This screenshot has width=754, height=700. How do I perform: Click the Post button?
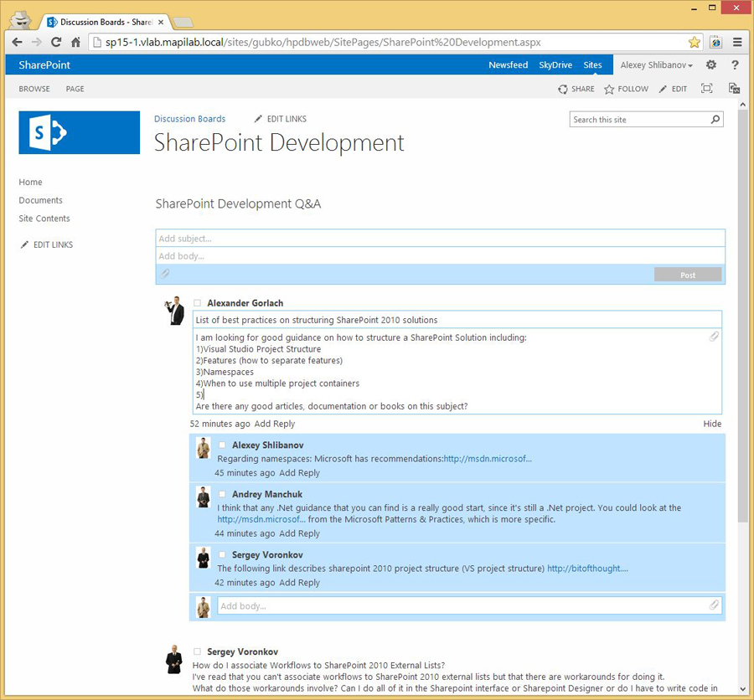[x=688, y=275]
